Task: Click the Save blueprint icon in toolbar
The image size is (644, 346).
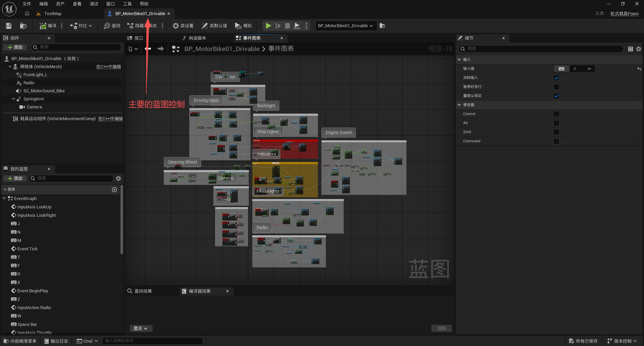Action: click(9, 26)
